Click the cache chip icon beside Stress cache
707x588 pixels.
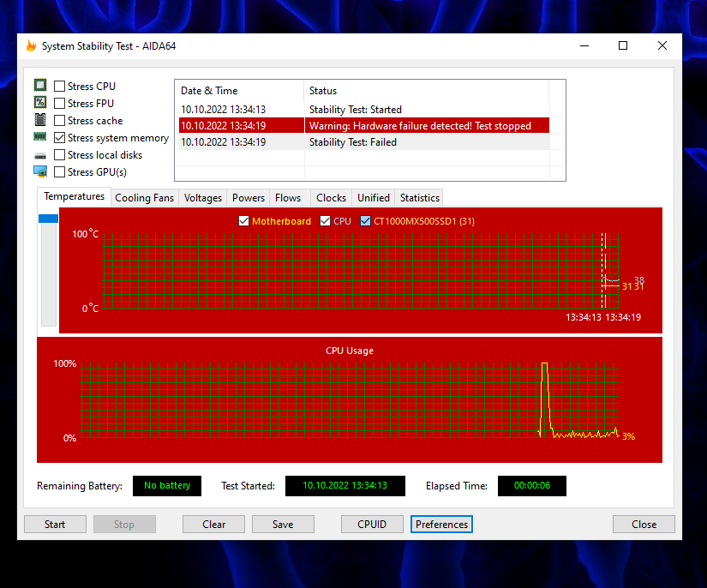point(40,119)
